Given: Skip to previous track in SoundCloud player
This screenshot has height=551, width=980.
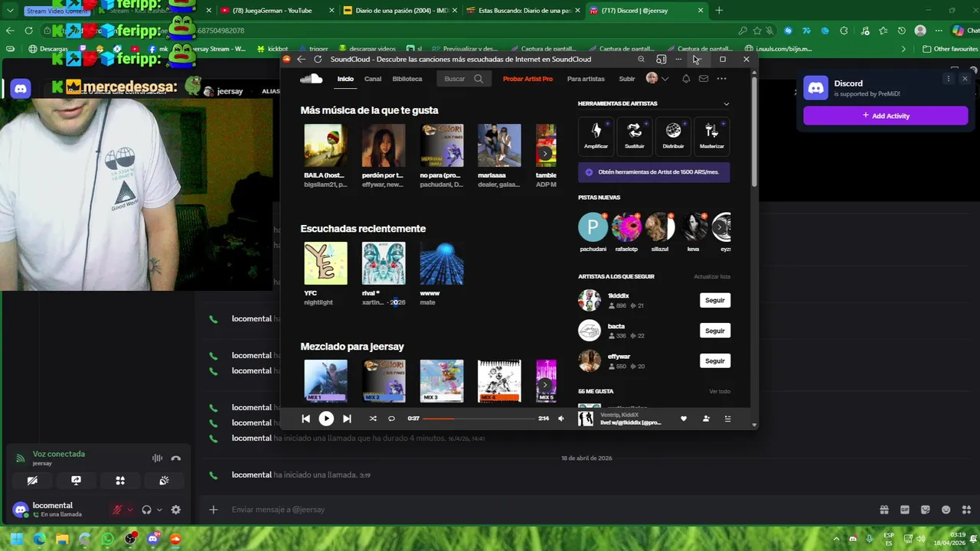Looking at the screenshot, I should click(305, 419).
